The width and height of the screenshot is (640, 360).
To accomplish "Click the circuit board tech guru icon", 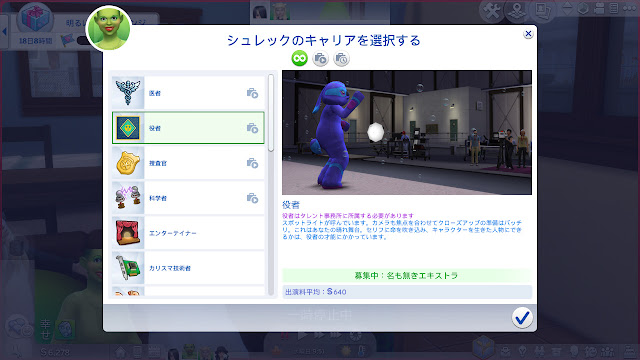I will [x=128, y=268].
